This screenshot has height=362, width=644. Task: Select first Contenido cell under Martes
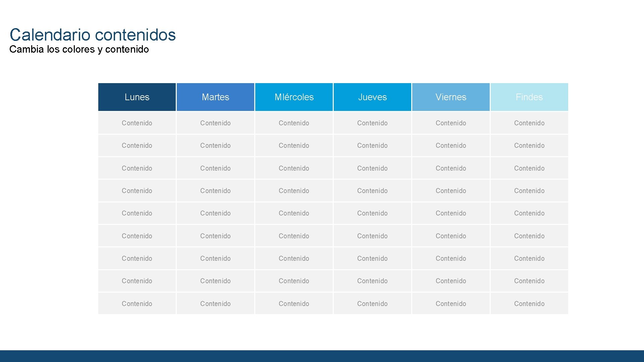(215, 123)
